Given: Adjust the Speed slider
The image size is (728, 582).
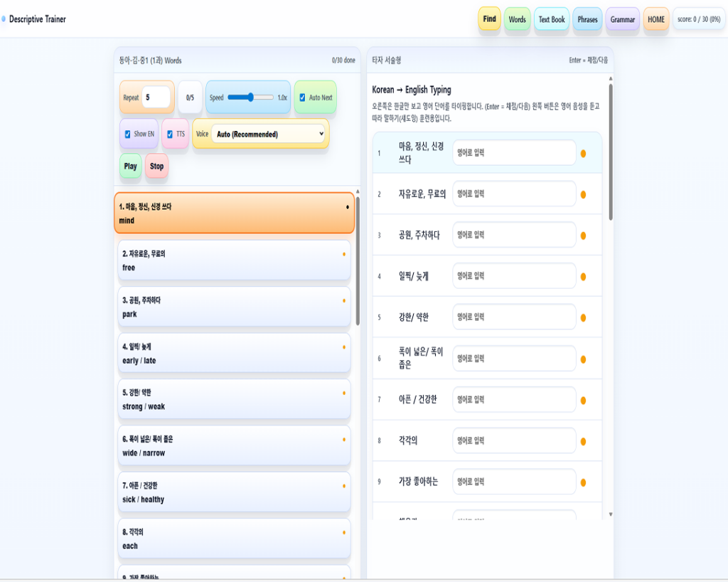Looking at the screenshot, I should pos(251,97).
